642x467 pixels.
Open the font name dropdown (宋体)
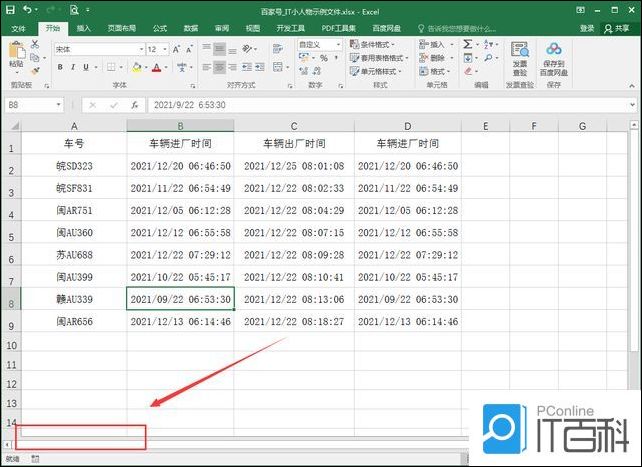141,49
